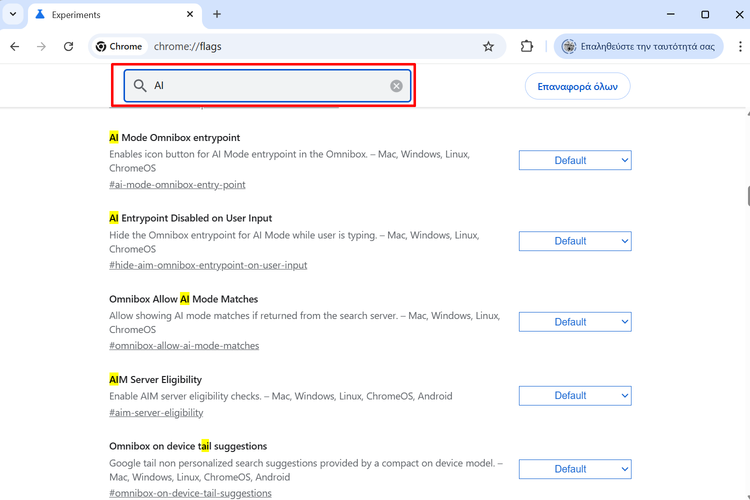
Task: Expand AI Entrypoint Disabled on User Input dropdown
Action: click(x=574, y=241)
